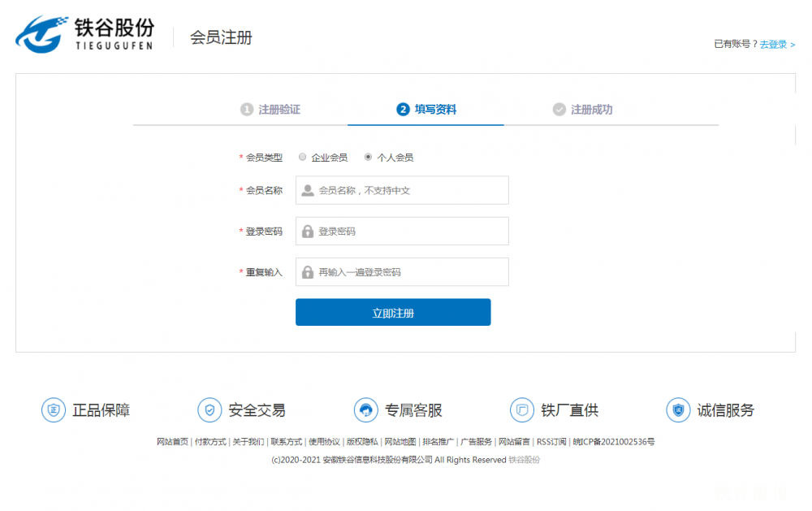
Task: Click the lock icon in login password field
Action: [308, 232]
